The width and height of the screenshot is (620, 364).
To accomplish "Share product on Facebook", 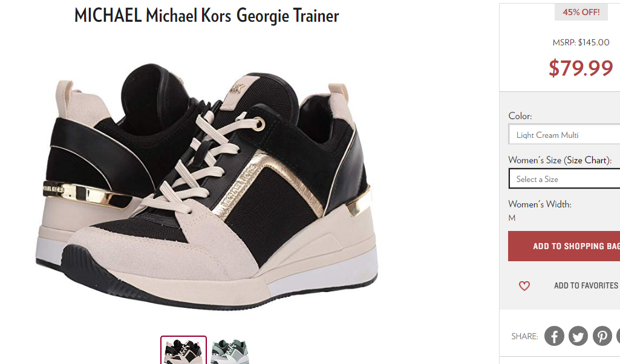I will pos(554,336).
